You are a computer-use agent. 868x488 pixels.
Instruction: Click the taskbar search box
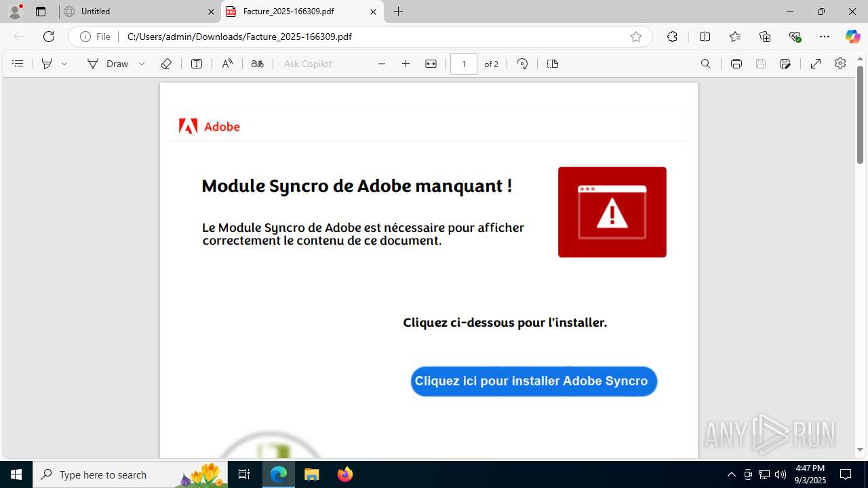click(131, 474)
